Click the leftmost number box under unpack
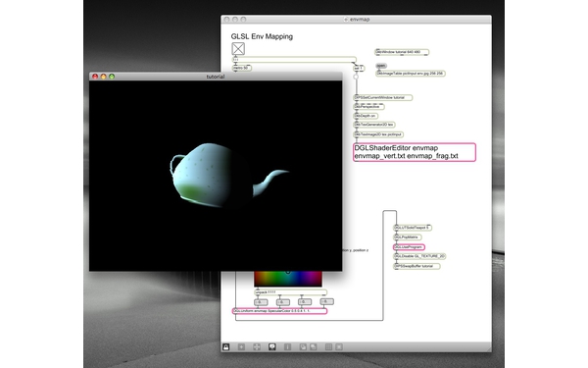Screen dimensions: 588x368 pyautogui.click(x=261, y=302)
